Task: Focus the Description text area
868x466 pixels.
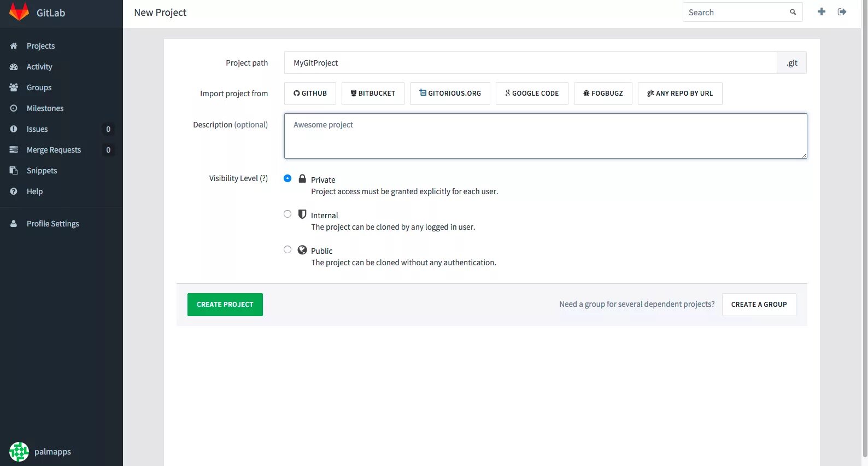Action: (x=546, y=136)
